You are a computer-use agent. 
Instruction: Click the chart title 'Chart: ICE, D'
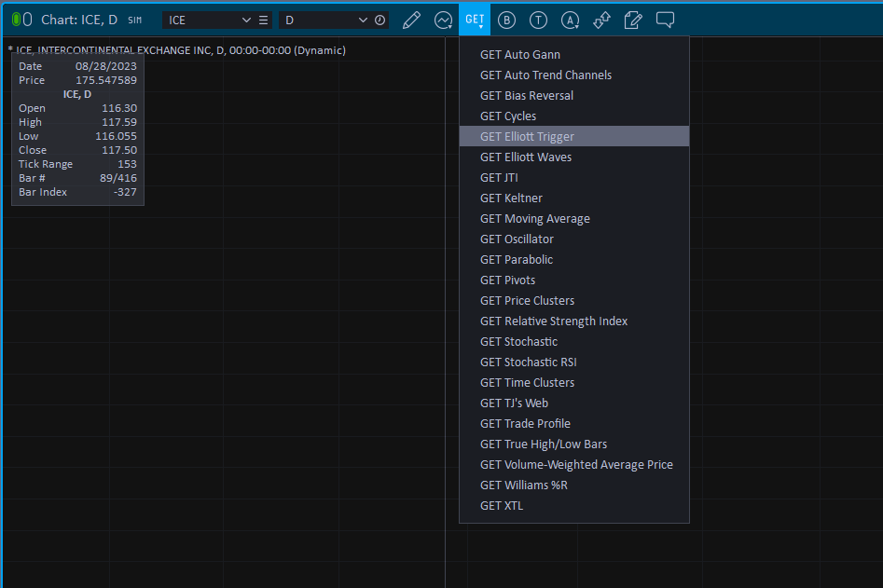(79, 20)
